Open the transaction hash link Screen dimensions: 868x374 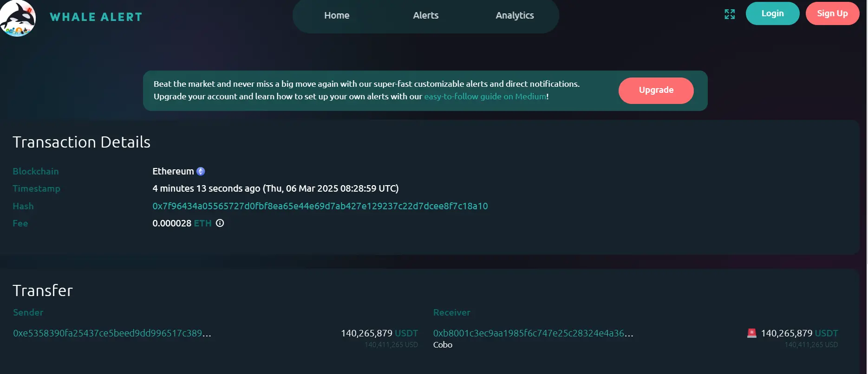tap(320, 206)
